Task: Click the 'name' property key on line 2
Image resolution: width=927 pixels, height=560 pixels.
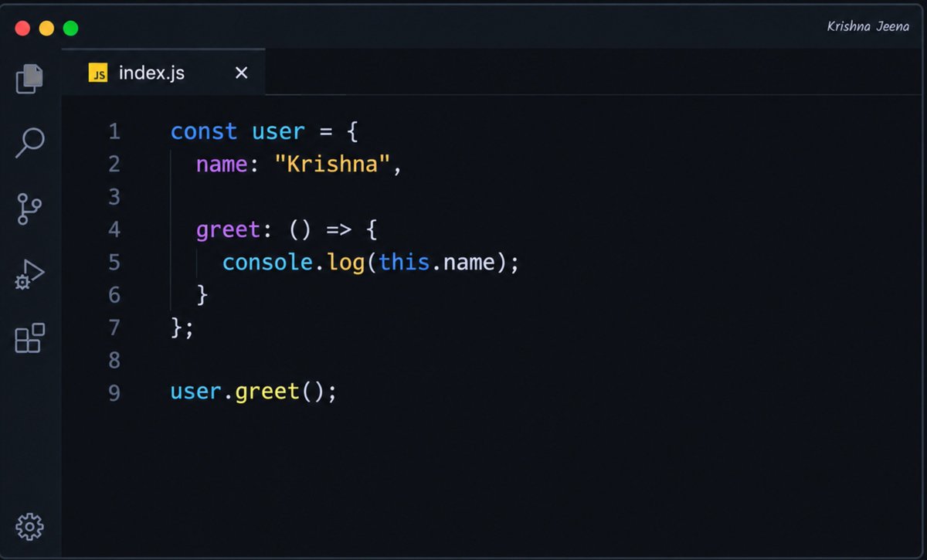Action: 222,165
